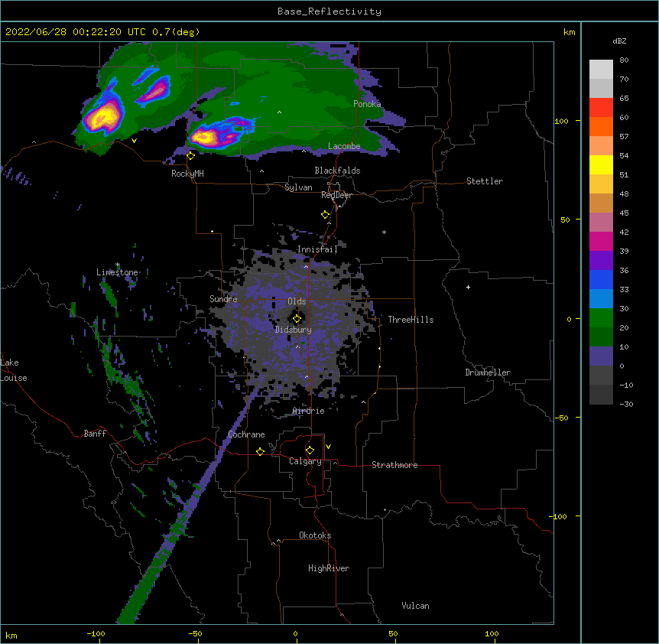
Task: Click the RedDeer city label
Action: point(336,195)
